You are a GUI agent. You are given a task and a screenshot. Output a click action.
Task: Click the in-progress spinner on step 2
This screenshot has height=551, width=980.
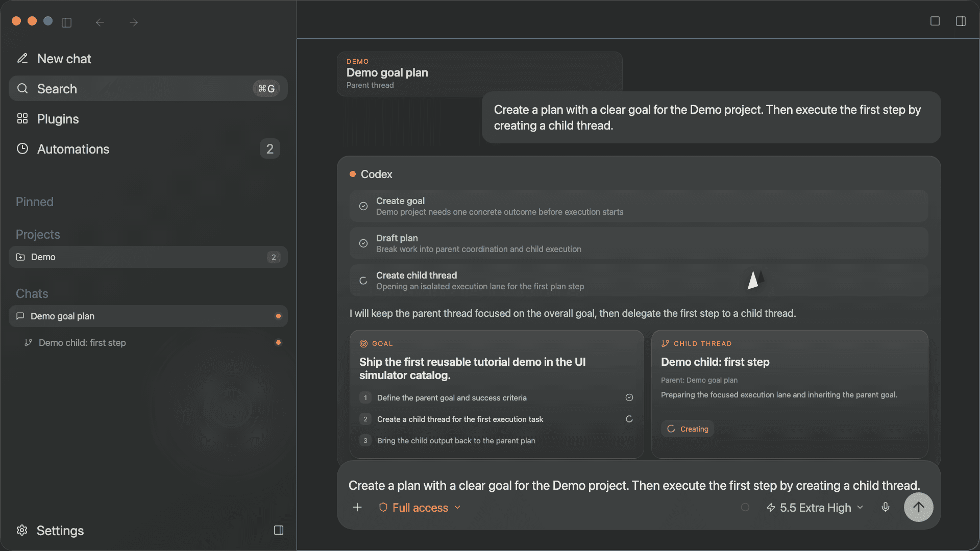(629, 419)
